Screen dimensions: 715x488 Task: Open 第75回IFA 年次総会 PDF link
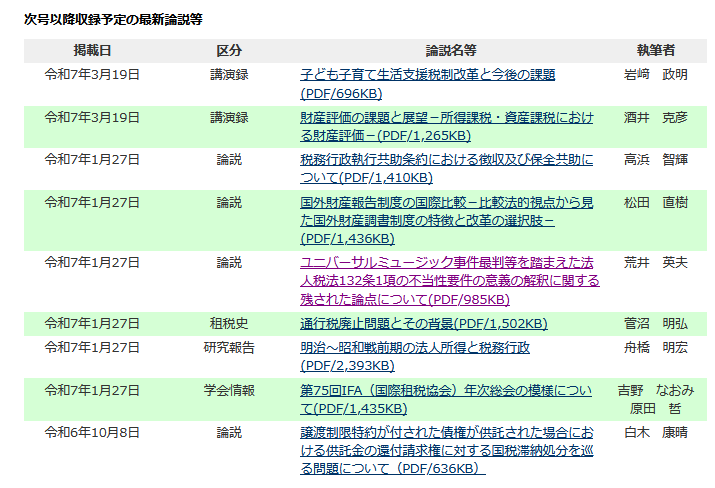point(446,400)
